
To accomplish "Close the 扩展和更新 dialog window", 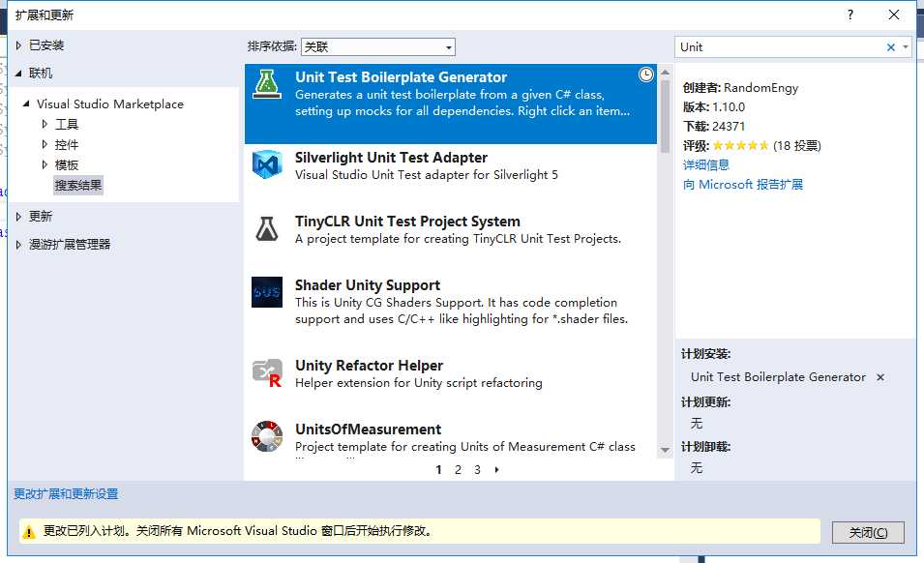I will (894, 15).
